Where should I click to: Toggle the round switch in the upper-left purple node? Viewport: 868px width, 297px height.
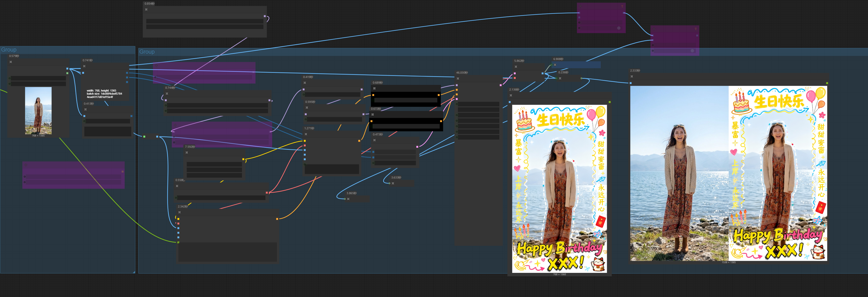click(x=619, y=28)
